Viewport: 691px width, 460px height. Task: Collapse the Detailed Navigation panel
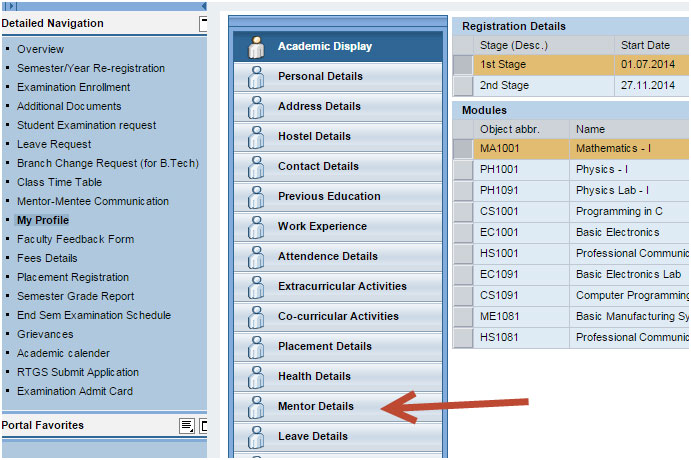tap(203, 24)
